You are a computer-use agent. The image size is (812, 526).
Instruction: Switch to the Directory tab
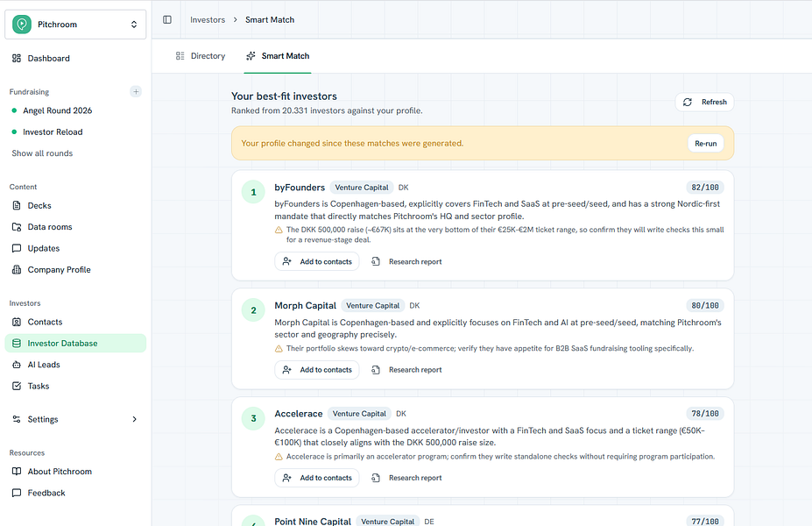201,56
